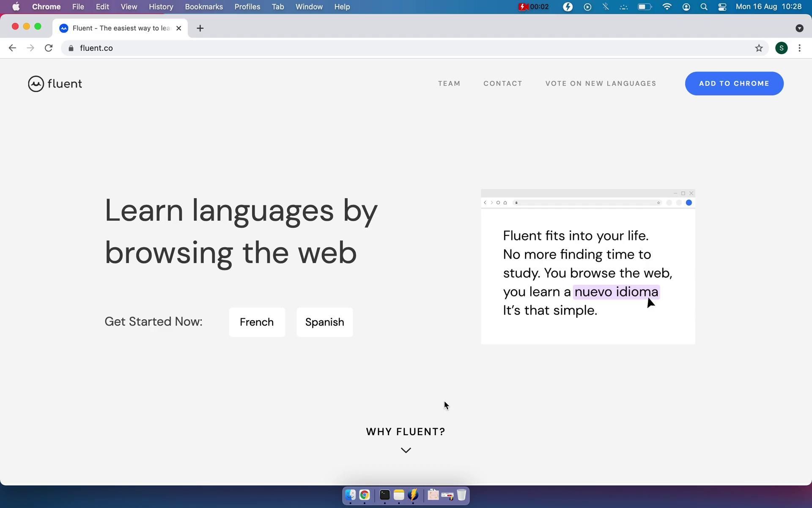The image size is (812, 508).
Task: Open the tab search dropdown arrow
Action: click(799, 28)
